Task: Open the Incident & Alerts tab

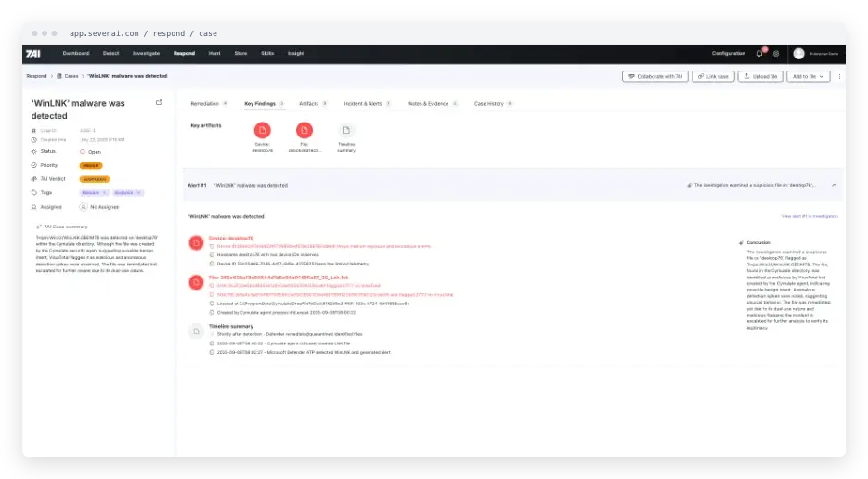Action: point(367,104)
